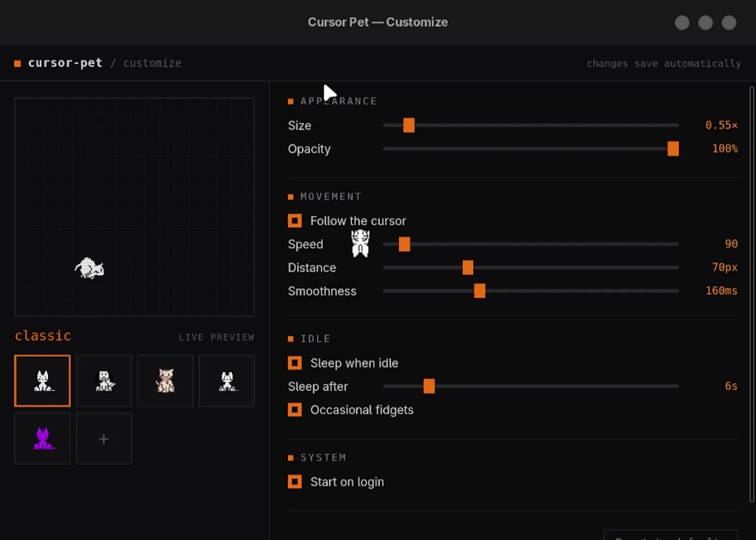Disable Sleep when idle option

point(295,363)
